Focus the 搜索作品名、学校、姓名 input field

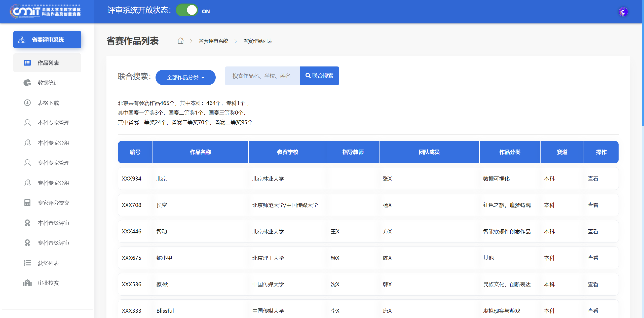click(x=262, y=76)
